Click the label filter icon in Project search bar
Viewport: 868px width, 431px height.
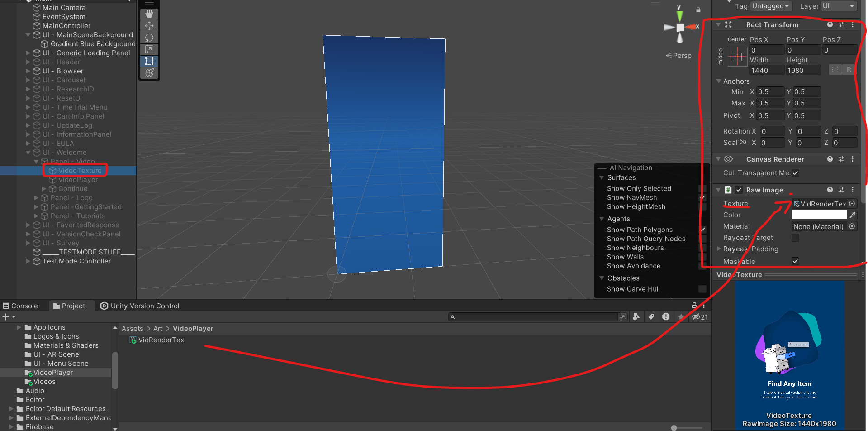click(x=651, y=316)
